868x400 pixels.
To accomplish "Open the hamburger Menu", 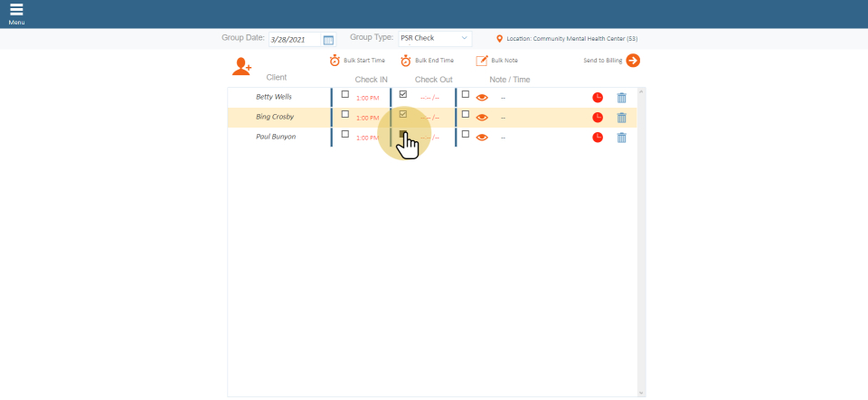I will (16, 12).
